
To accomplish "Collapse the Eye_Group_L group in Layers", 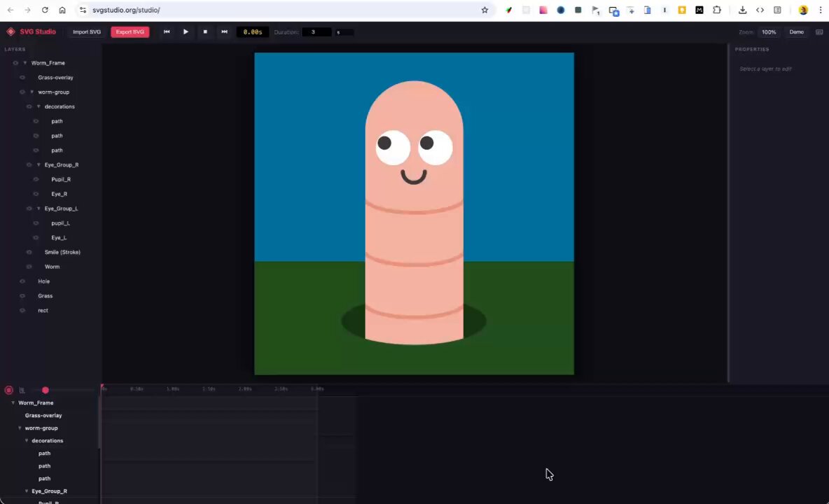I will [x=39, y=209].
